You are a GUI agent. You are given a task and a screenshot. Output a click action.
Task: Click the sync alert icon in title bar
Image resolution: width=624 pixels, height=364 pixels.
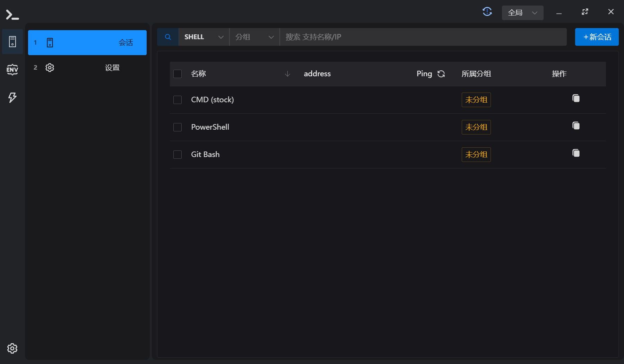(x=487, y=12)
